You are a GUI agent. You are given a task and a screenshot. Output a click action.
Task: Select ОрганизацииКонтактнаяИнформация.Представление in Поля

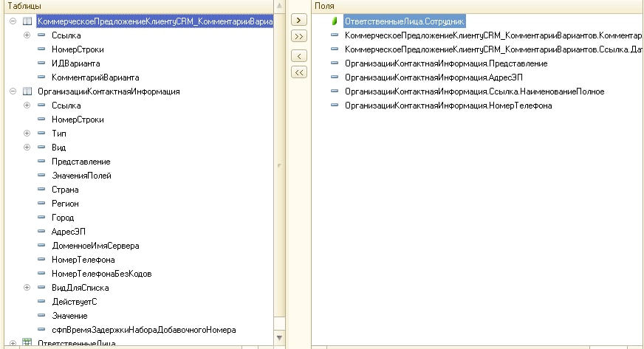tap(446, 63)
